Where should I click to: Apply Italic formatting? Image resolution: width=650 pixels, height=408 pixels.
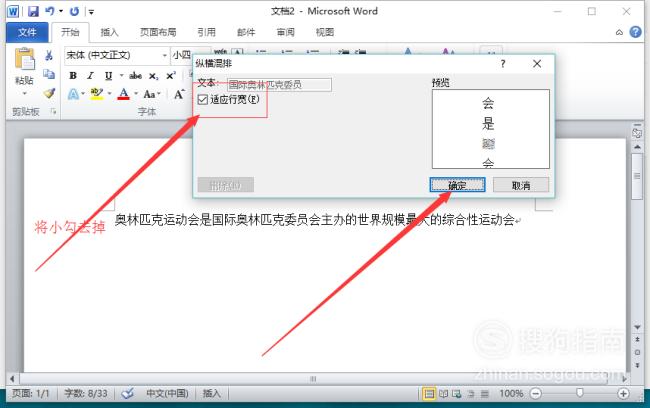(90, 75)
